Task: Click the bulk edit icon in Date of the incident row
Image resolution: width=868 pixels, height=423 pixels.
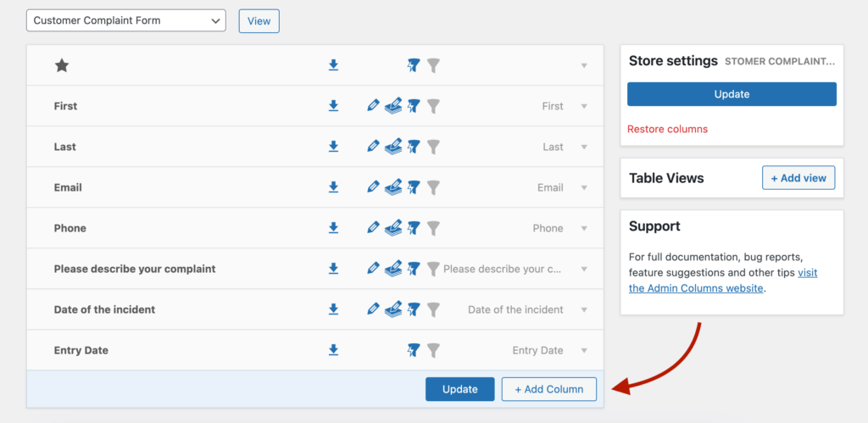Action: (x=392, y=309)
